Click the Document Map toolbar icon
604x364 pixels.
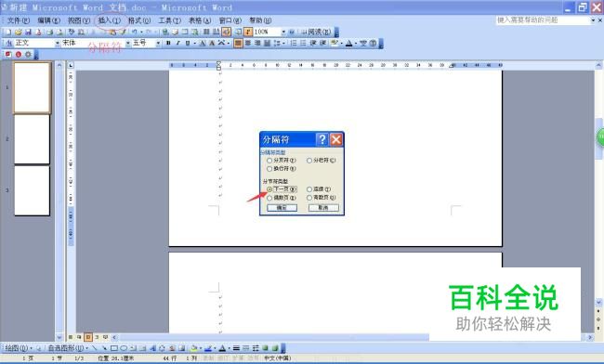238,32
